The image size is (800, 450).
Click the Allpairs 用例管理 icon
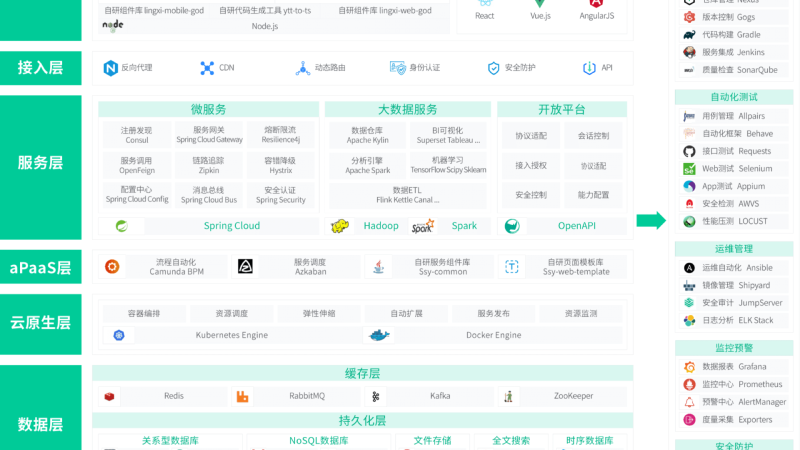tap(689, 116)
